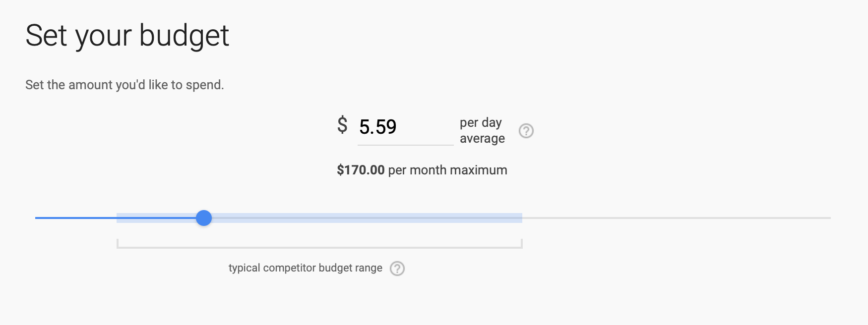Click the far right end of budget slider
Image resolution: width=868 pixels, height=325 pixels.
click(829, 218)
